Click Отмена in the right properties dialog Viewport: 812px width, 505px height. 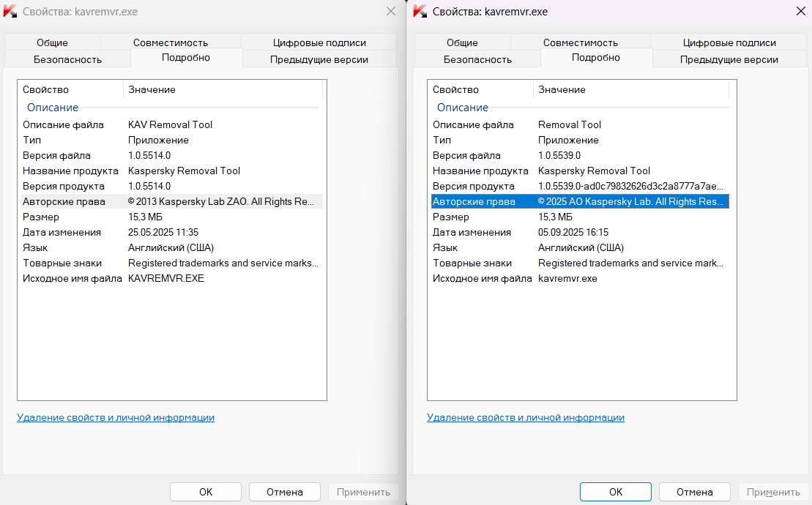[695, 492]
